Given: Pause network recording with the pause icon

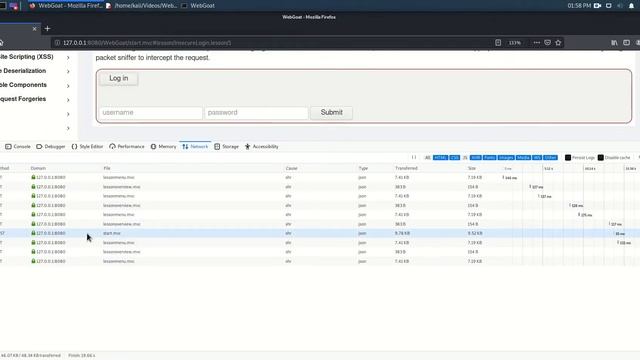Looking at the screenshot, I should point(414,158).
